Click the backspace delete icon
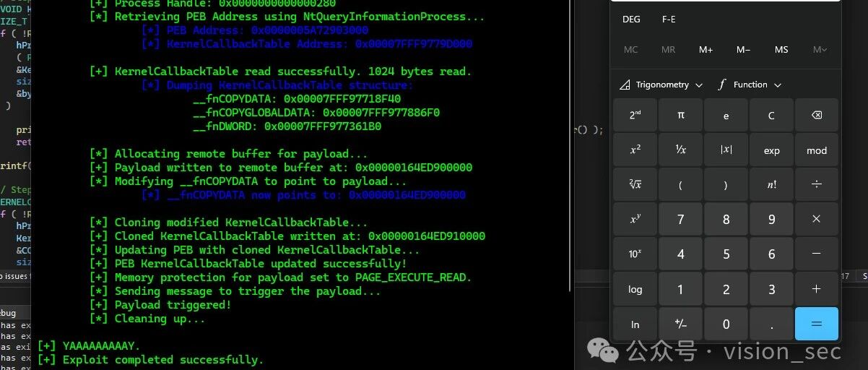Image resolution: width=868 pixels, height=370 pixels. point(817,116)
